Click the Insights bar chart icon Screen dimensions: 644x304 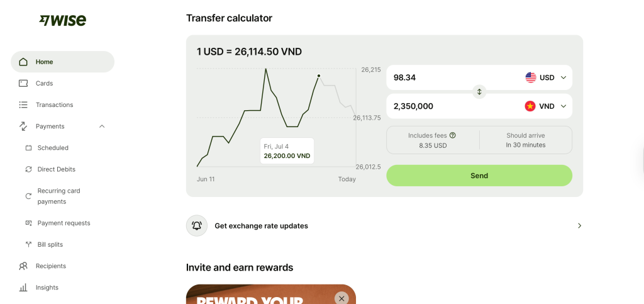tap(23, 287)
